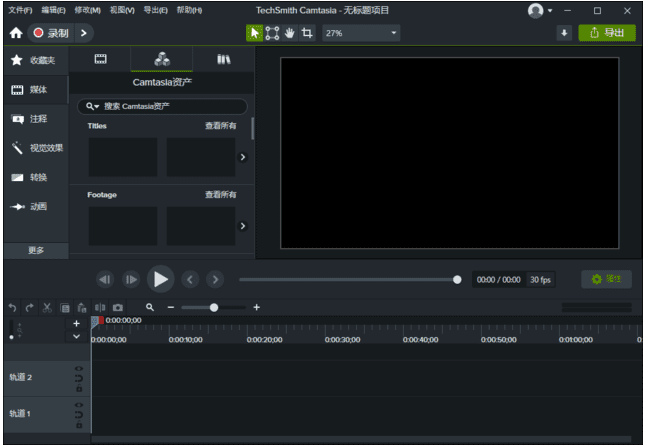Open the 帮助(H) menu
Screen dimensions: 645x448
tap(189, 10)
